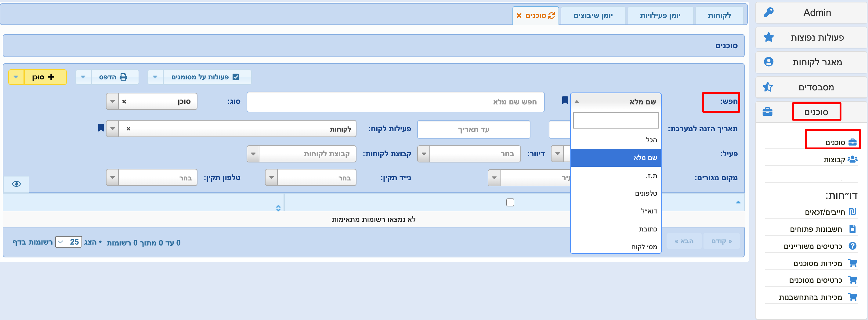The width and height of the screenshot is (868, 320).
Task: Click the shekel icon of חייבים/זכאים
Action: pos(852,212)
